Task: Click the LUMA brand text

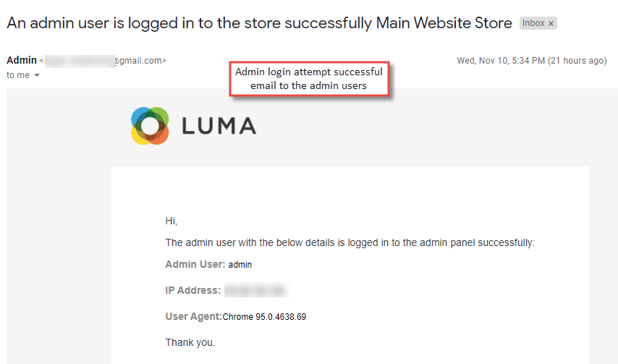Action: [x=219, y=126]
